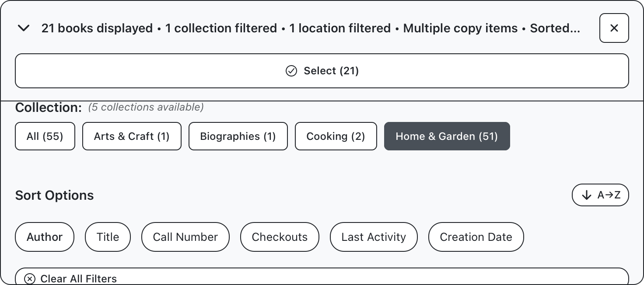Filter by All (55) collections
Screen dimensions: 644x285
pyautogui.click(x=45, y=136)
